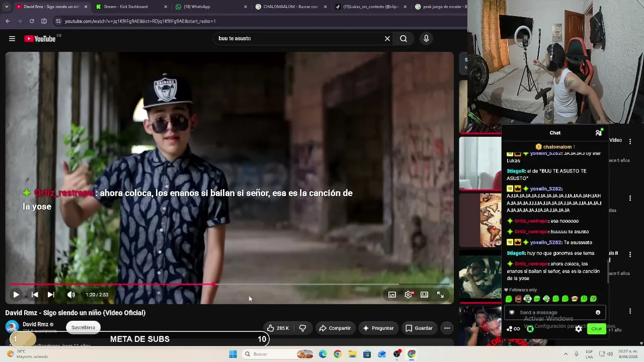Screen dimensions: 644x362
Task: Toggle the browser side panel icon
Action: click(44, 21)
